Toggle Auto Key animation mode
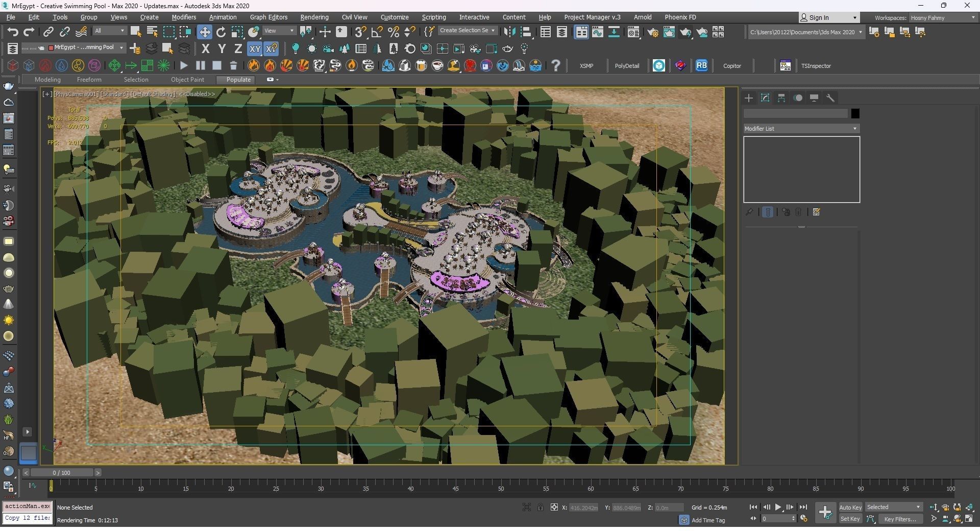980x531 pixels. coord(850,507)
